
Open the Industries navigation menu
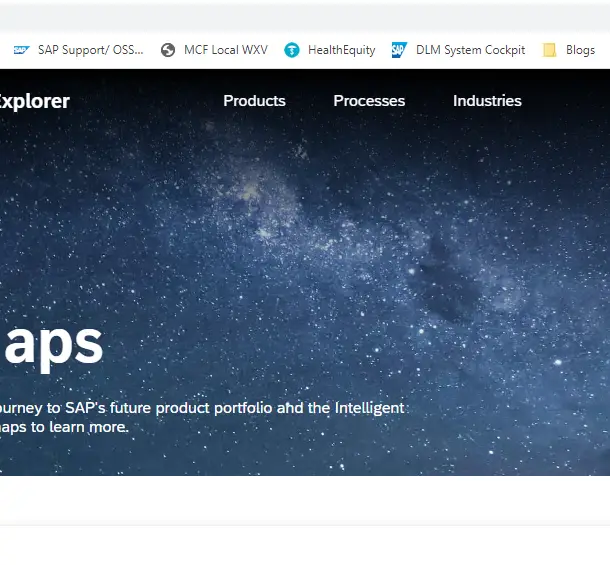tap(487, 101)
